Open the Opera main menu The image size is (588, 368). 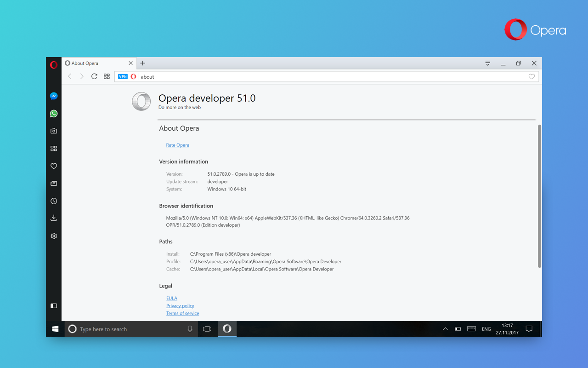tap(54, 65)
